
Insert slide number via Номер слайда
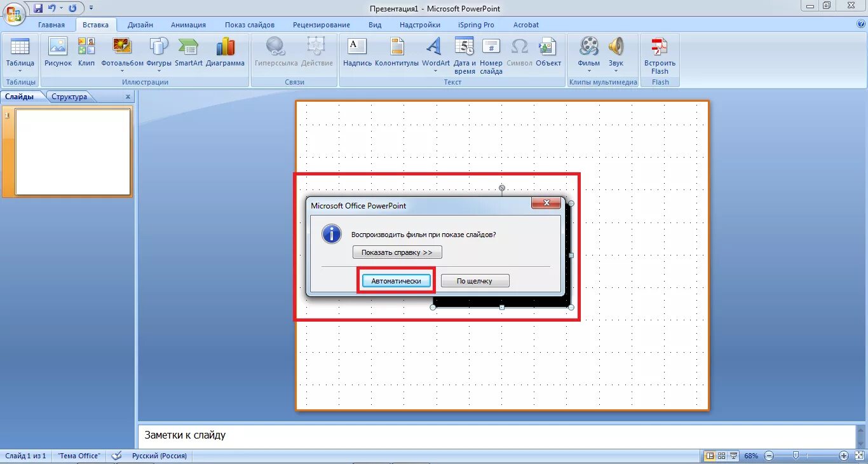491,55
